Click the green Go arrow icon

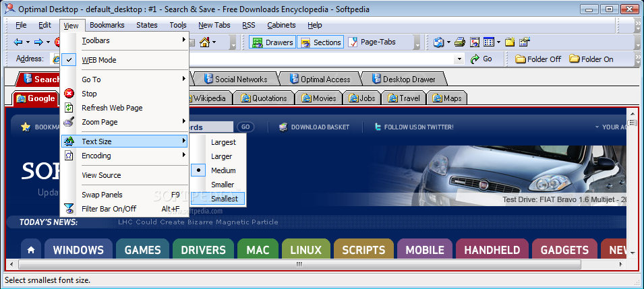click(475, 59)
